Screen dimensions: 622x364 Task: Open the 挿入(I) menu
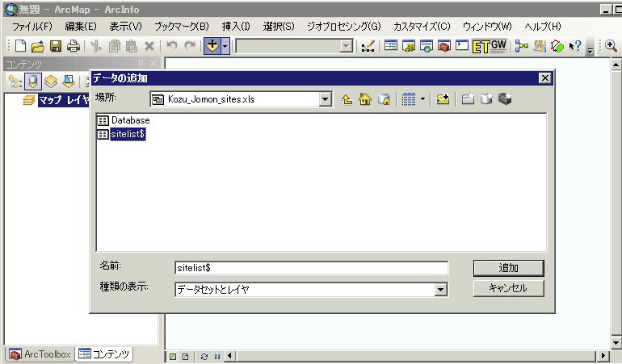pos(236,26)
